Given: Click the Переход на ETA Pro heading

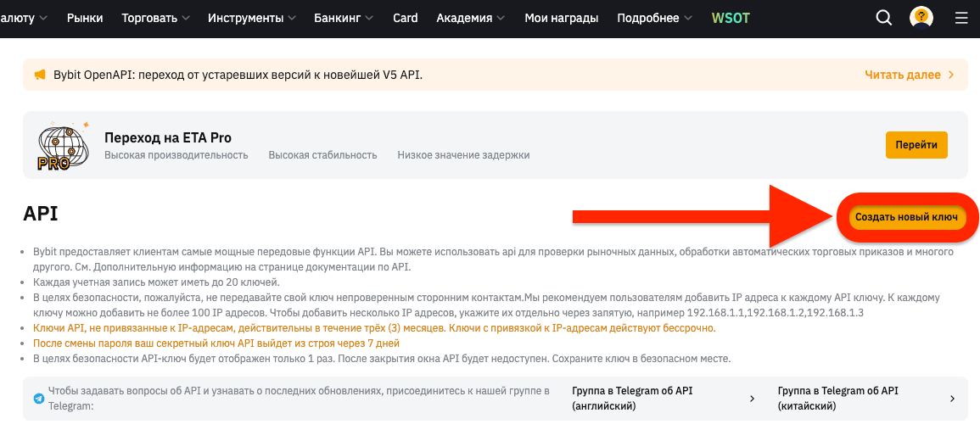Looking at the screenshot, I should tap(168, 137).
